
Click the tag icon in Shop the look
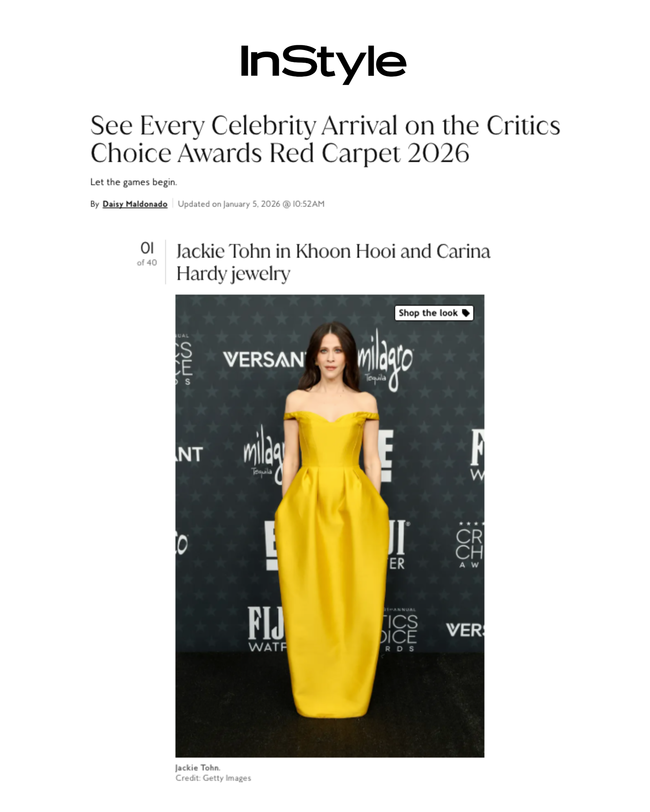tap(466, 313)
